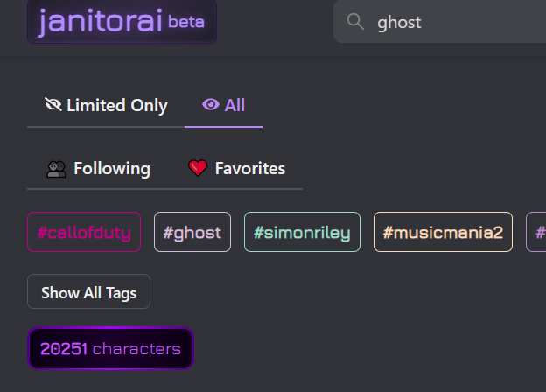The image size is (546, 392).
Task: Toggle the #callofduty tag filter
Action: (x=84, y=232)
